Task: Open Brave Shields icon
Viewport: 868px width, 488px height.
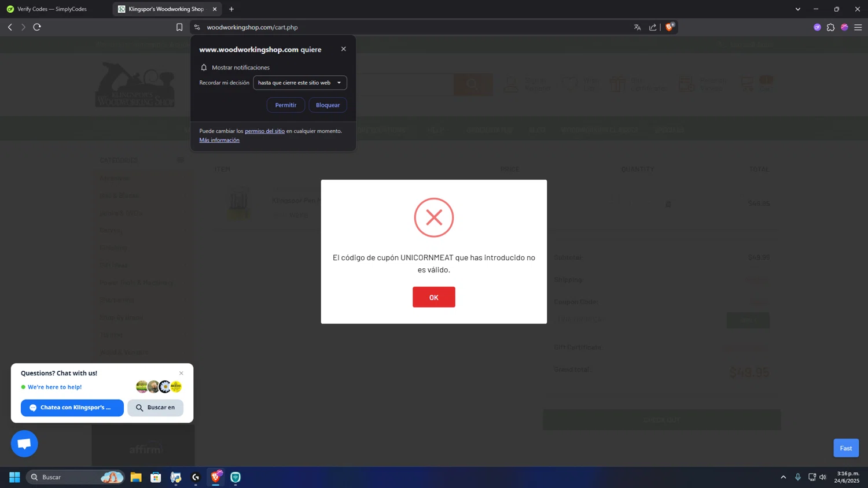Action: [670, 27]
